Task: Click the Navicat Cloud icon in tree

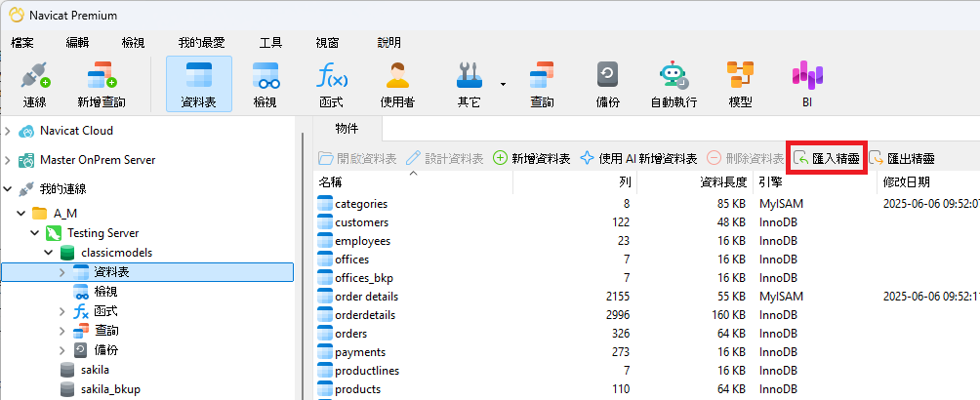Action: click(x=26, y=132)
